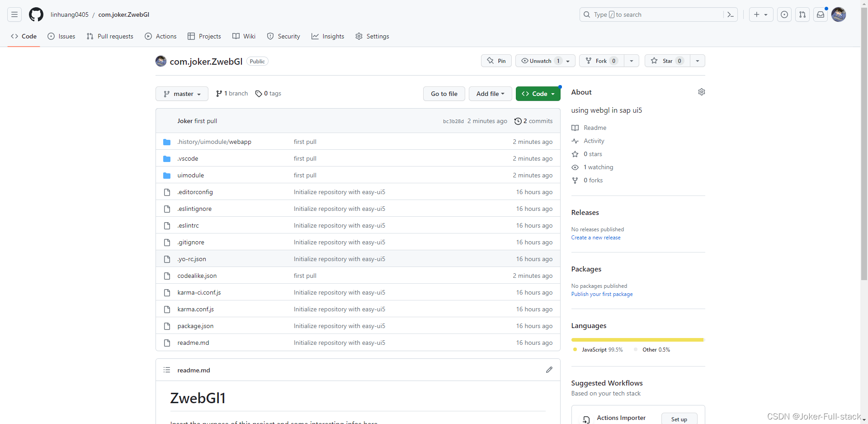Open the master branch selector
Screen dimensions: 868x424
coord(182,94)
